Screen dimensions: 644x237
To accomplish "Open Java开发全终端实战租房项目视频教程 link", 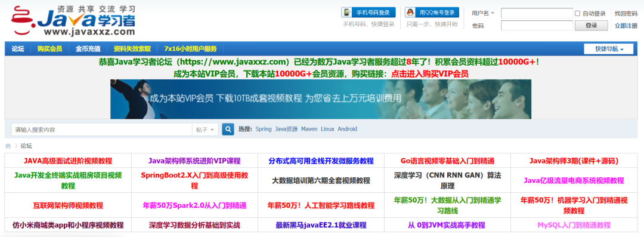I will tap(68, 181).
